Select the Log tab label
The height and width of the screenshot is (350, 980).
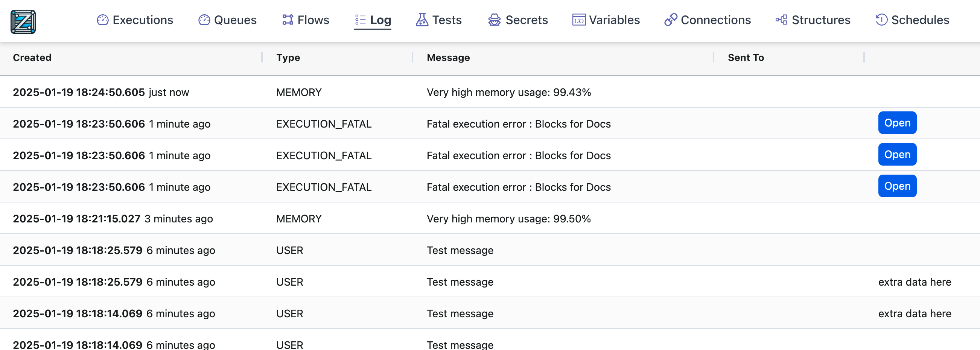tap(380, 20)
